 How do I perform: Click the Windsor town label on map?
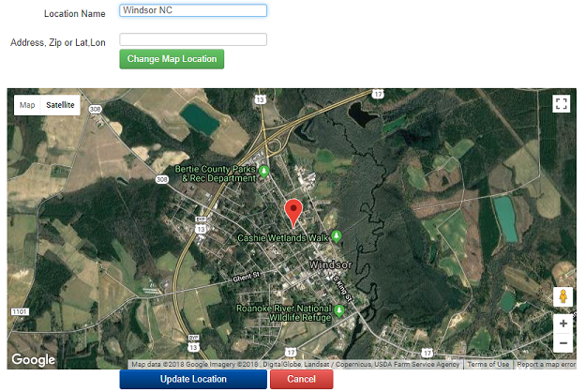click(x=331, y=264)
